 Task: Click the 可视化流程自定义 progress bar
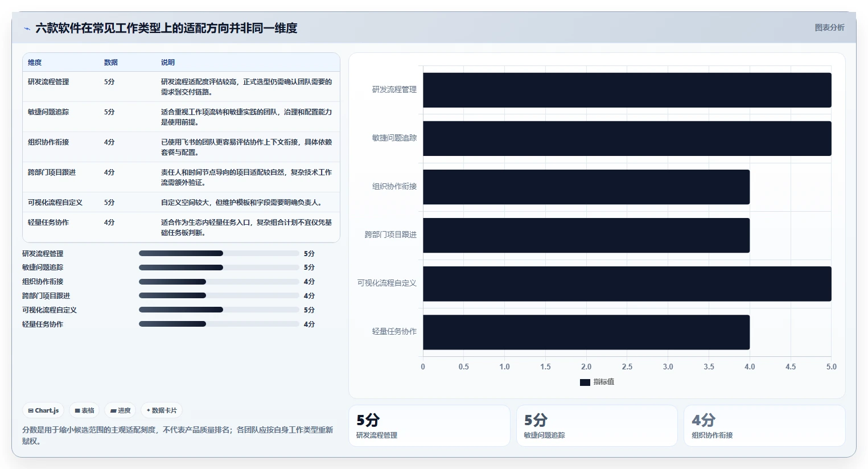(219, 310)
